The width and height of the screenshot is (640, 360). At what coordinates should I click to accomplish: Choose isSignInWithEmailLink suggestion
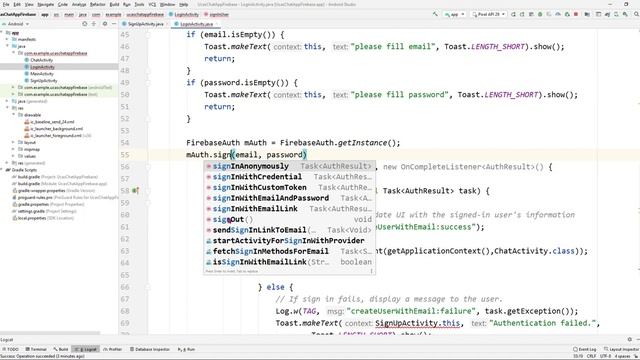pos(289,262)
